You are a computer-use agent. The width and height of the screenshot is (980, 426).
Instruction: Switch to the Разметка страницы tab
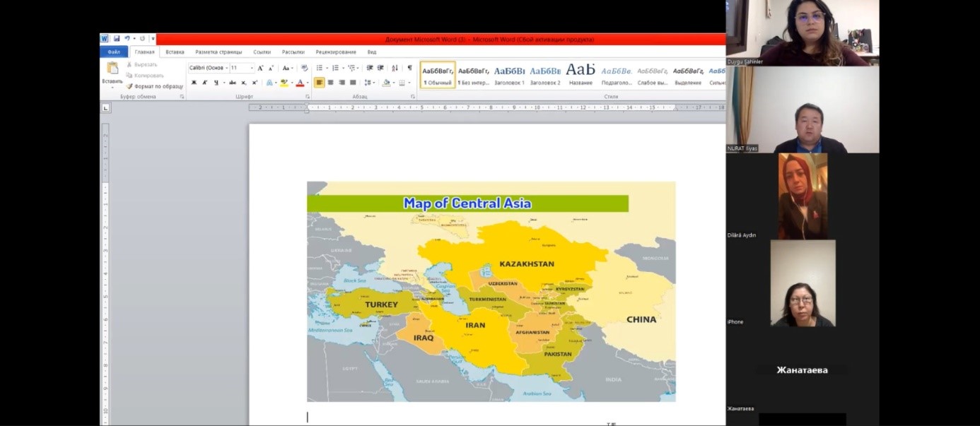[x=218, y=52]
